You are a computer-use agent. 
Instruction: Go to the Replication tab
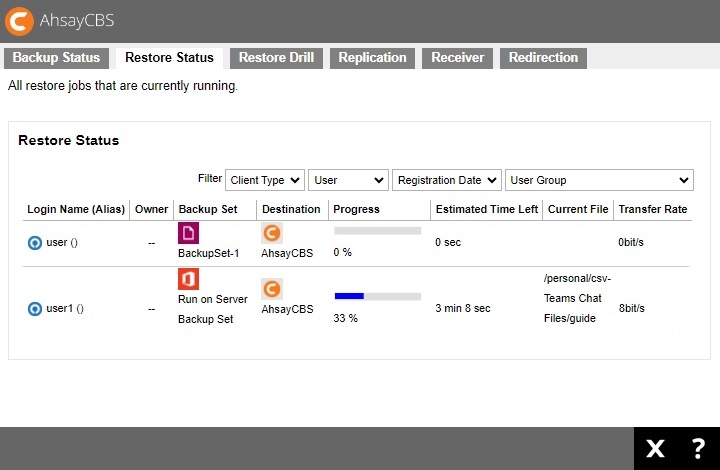tap(372, 58)
